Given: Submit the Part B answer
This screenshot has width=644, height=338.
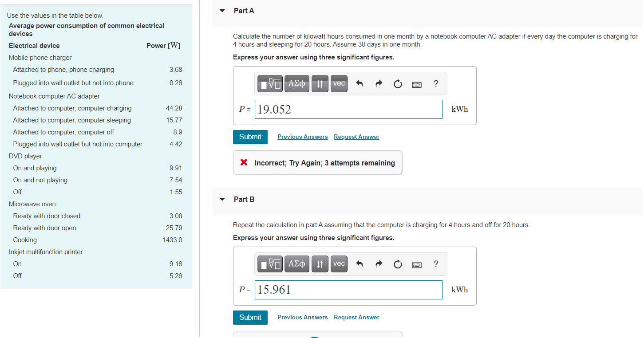Looking at the screenshot, I should tap(250, 317).
